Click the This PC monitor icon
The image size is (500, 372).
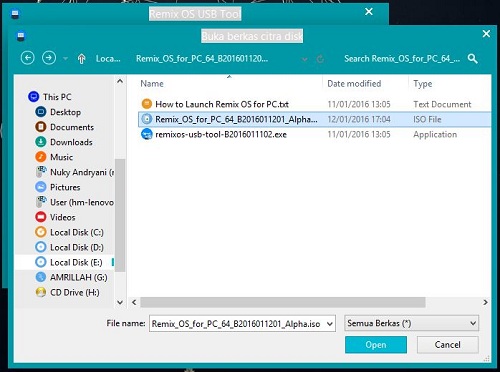click(34, 97)
